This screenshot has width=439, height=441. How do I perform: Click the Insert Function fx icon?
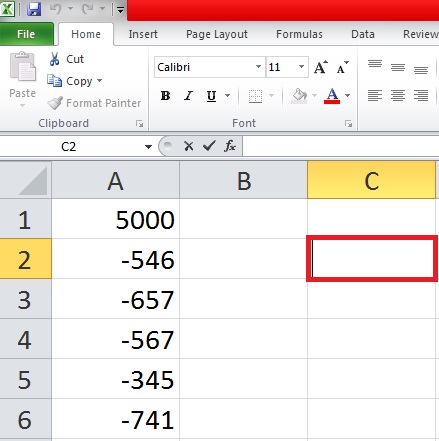tap(230, 146)
